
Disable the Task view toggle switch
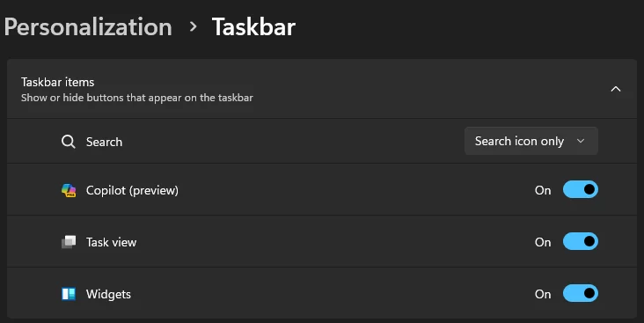581,241
